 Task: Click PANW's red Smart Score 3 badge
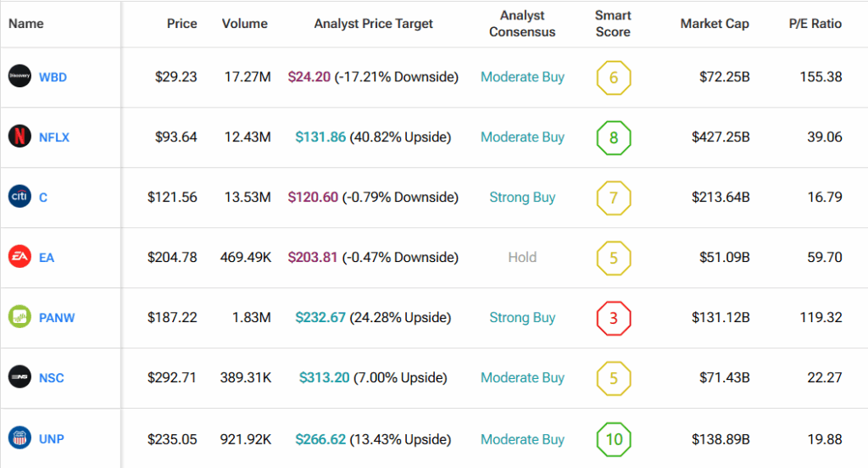pyautogui.click(x=614, y=318)
